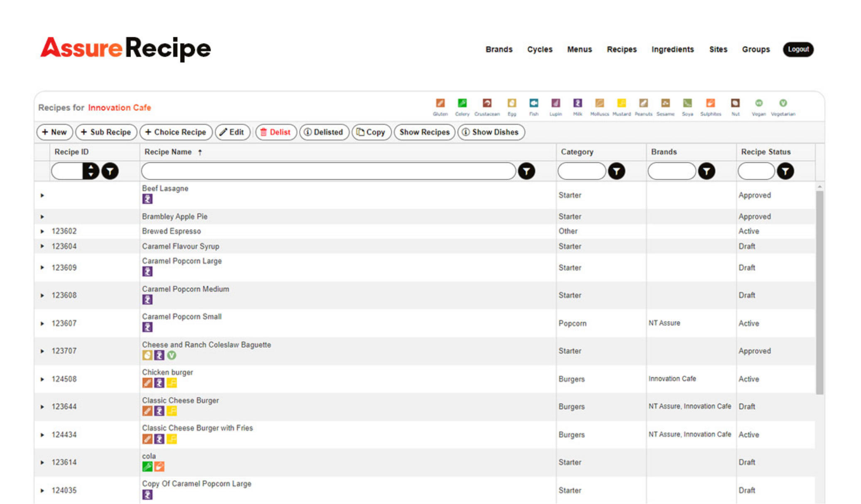Select the Brewed Espresso recipe name
Screen dimensions: 861x504
click(x=171, y=231)
